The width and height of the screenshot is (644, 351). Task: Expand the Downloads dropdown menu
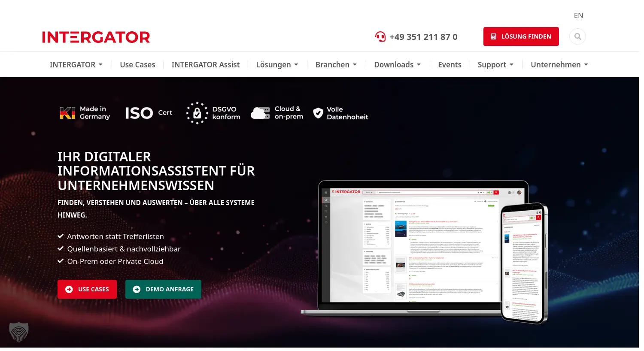click(x=397, y=65)
